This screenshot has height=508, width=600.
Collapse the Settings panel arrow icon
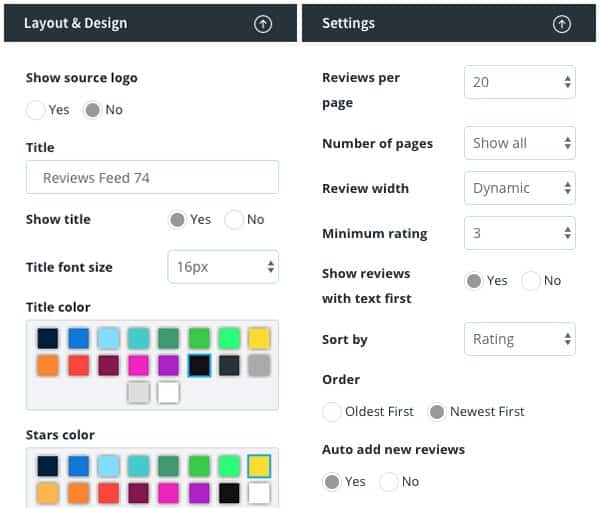562,24
